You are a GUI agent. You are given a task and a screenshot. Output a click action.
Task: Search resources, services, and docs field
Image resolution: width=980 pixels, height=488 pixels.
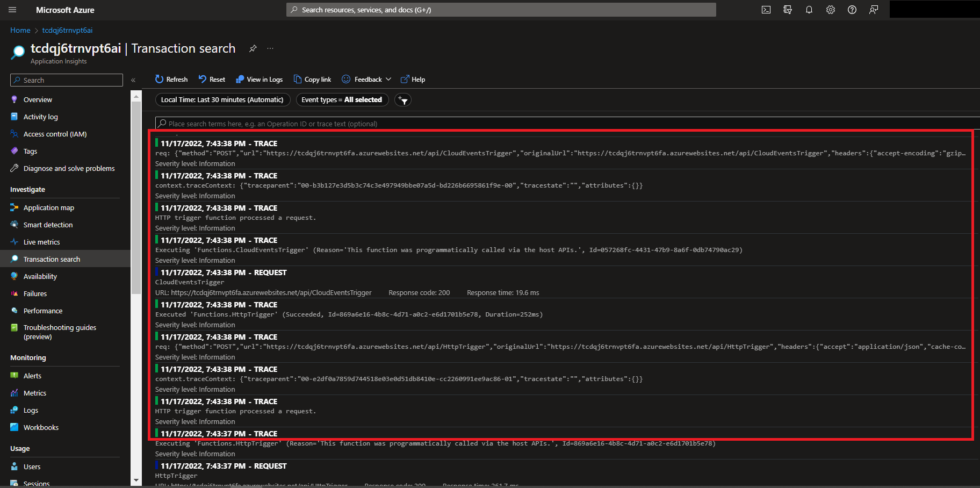(x=501, y=10)
